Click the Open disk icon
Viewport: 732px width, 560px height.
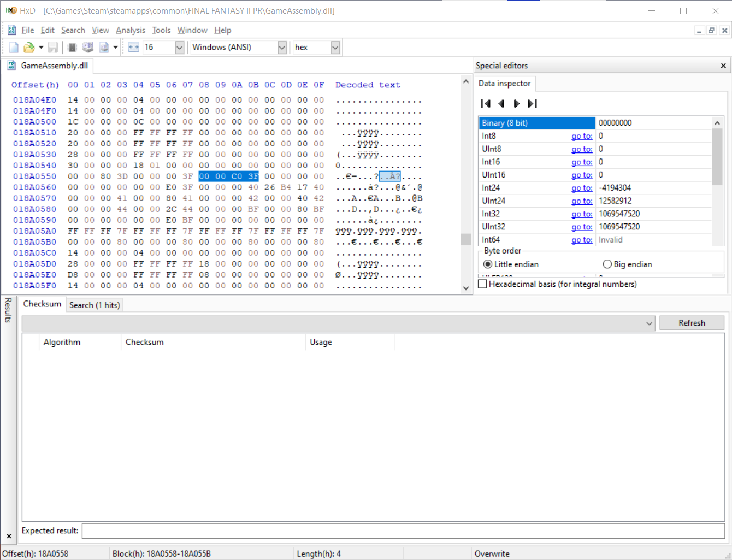[87, 48]
